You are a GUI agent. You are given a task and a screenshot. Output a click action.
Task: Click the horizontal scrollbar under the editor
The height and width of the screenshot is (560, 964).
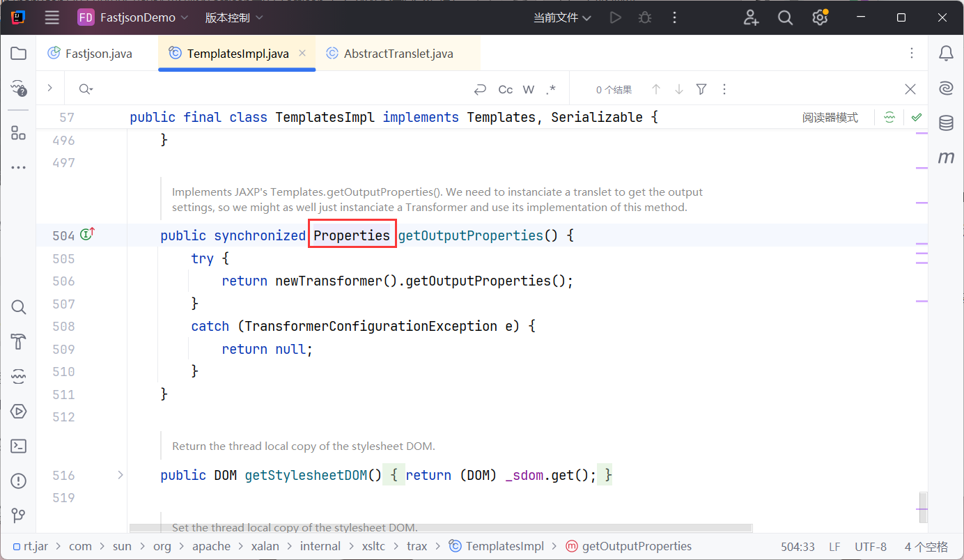click(440, 528)
